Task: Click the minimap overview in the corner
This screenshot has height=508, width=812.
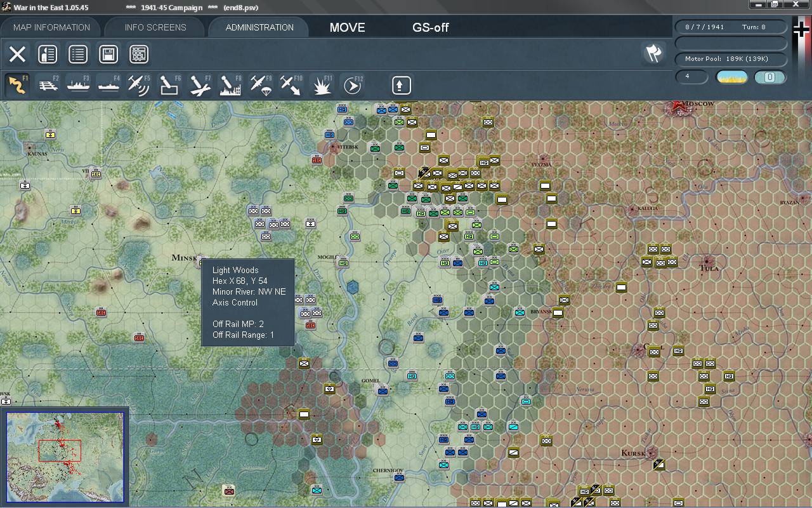Action: pos(65,457)
